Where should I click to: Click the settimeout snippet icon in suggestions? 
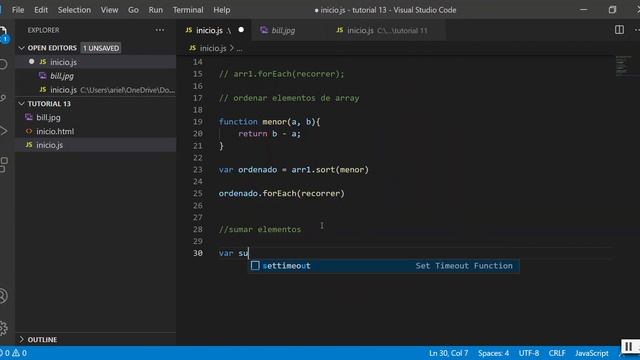point(255,266)
